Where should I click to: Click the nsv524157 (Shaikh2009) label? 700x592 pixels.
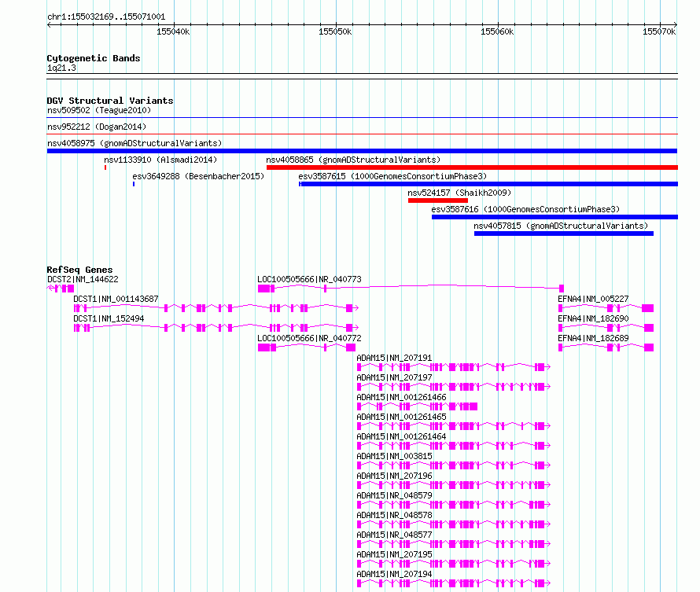pyautogui.click(x=459, y=193)
